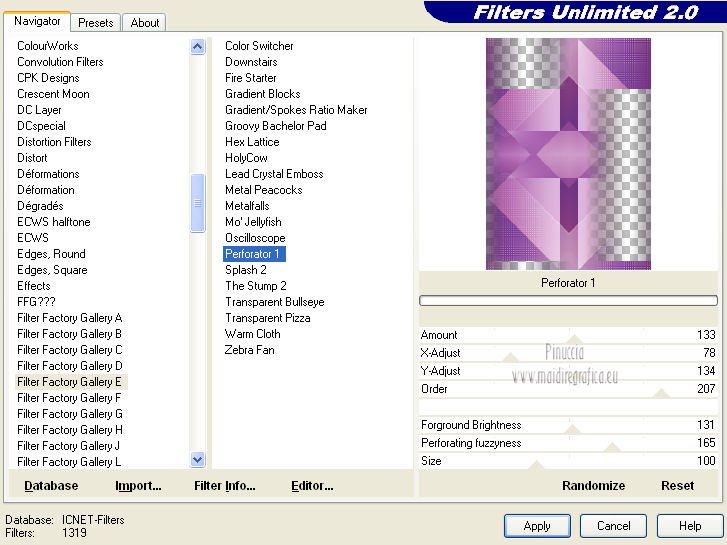The width and height of the screenshot is (727, 545).
Task: Select the Gradient Blocks filter
Action: click(263, 94)
